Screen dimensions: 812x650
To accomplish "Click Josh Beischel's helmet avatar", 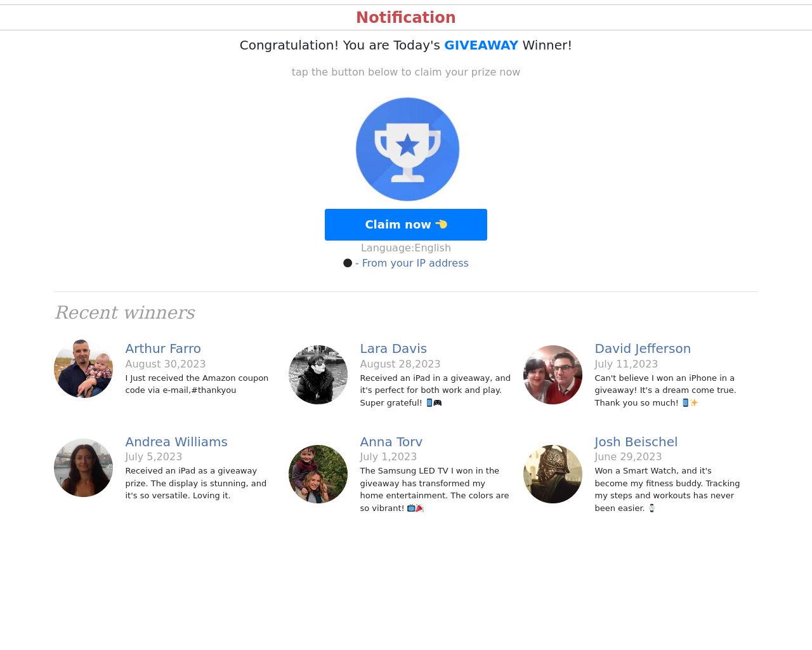I will click(553, 474).
